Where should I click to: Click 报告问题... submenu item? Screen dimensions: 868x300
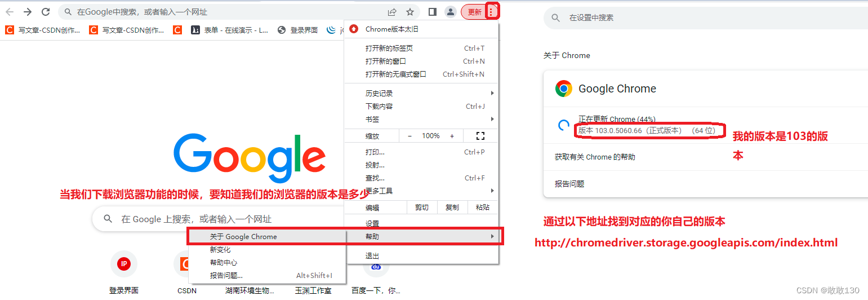[266, 276]
